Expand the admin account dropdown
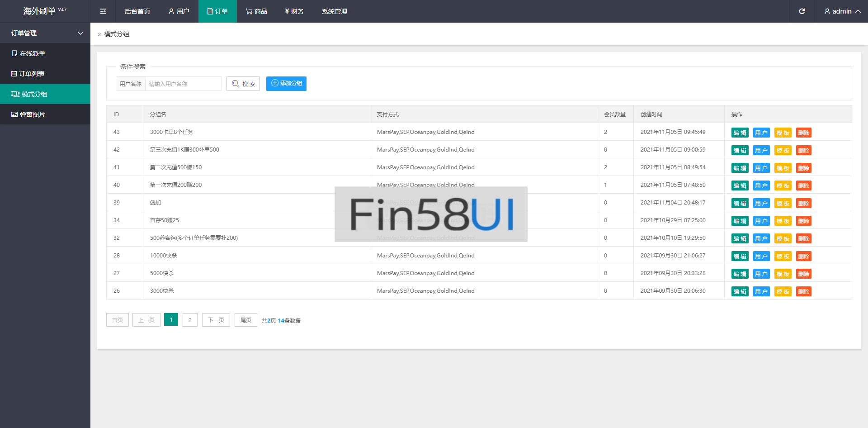 [x=842, y=11]
